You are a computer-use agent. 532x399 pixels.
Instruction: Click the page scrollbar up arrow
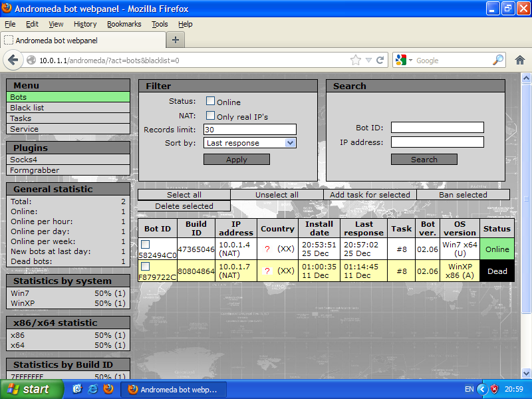526,78
